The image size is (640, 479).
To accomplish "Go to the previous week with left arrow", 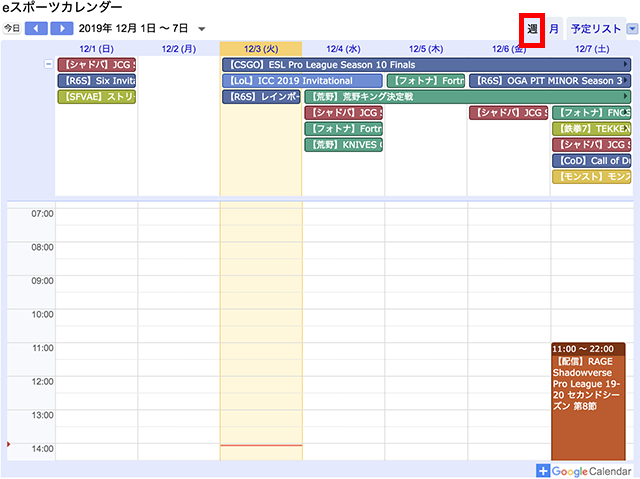I will [x=36, y=29].
